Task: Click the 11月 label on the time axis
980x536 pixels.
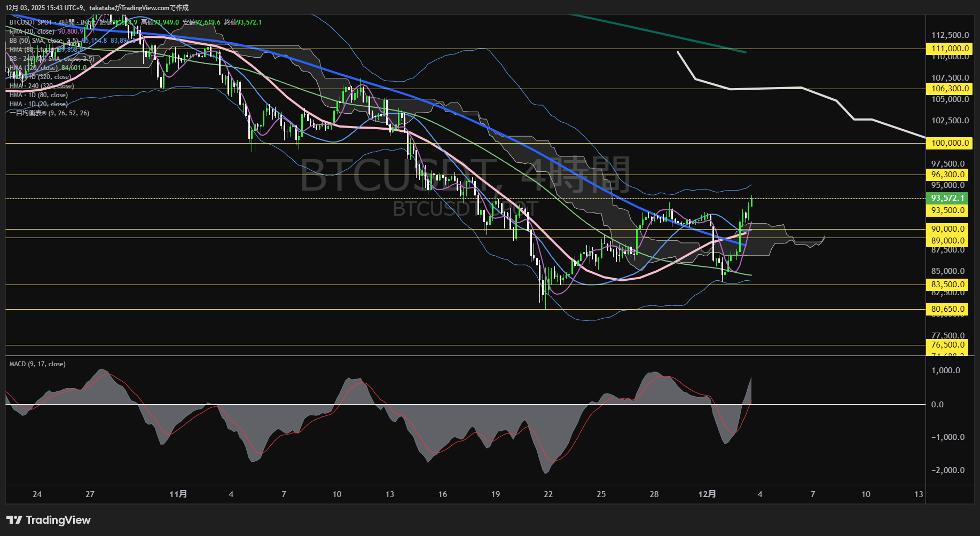Action: (x=178, y=494)
